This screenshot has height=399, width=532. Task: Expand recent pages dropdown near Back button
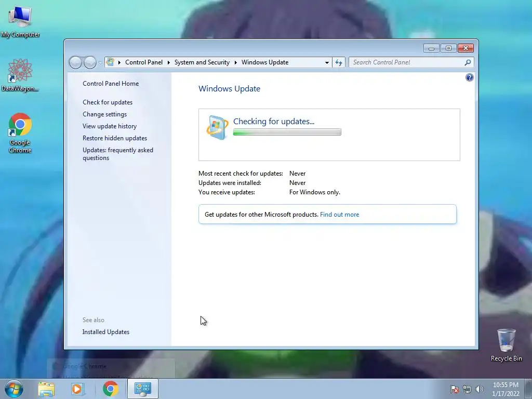[x=100, y=63]
